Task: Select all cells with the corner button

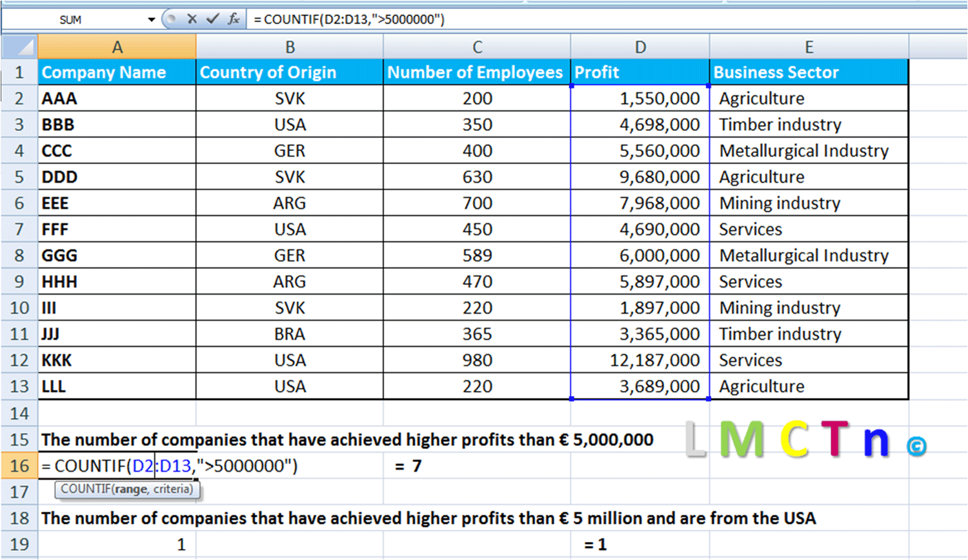Action: 19,46
